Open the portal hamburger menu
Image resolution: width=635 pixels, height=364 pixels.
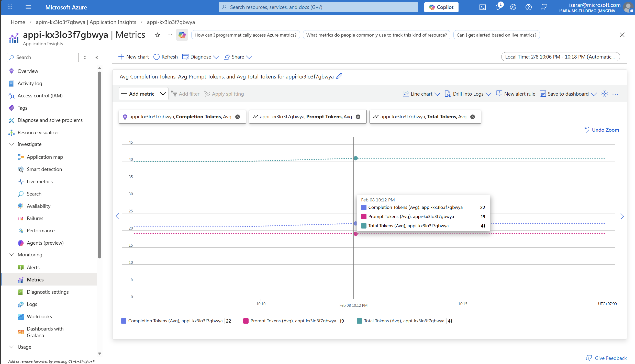28,7
